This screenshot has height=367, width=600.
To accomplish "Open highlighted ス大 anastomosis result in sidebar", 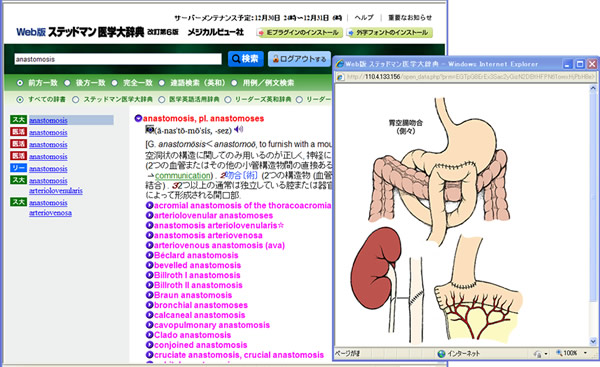I will point(48,120).
